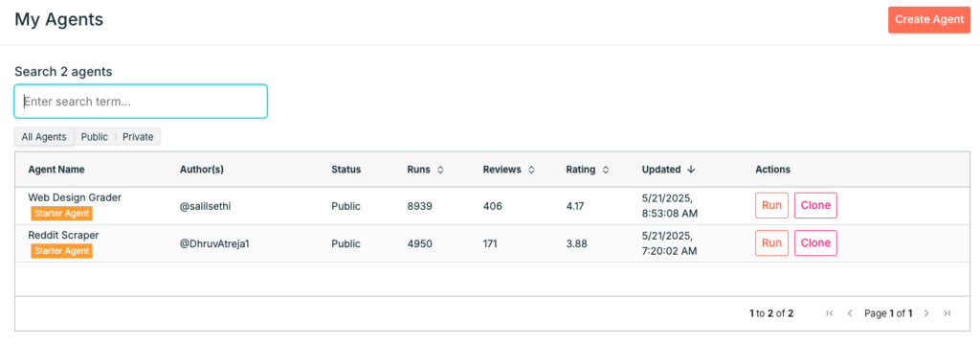Clone the Web Design Grader agent
980x345 pixels.
point(815,205)
